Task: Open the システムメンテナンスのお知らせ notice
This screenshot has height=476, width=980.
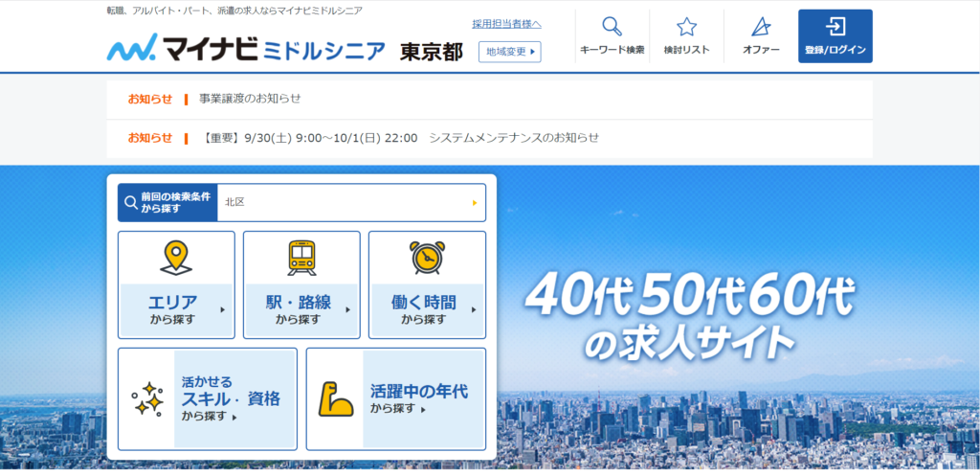Action: pyautogui.click(x=399, y=138)
